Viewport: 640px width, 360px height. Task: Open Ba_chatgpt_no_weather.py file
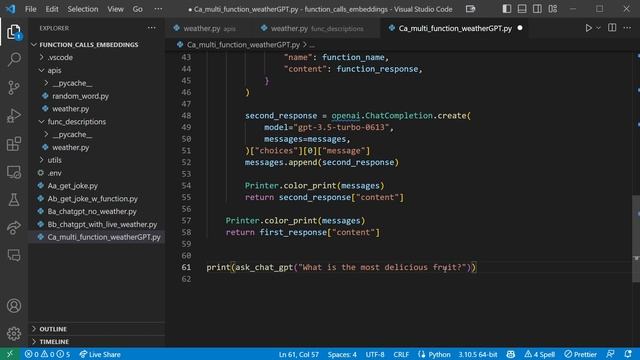point(92,211)
